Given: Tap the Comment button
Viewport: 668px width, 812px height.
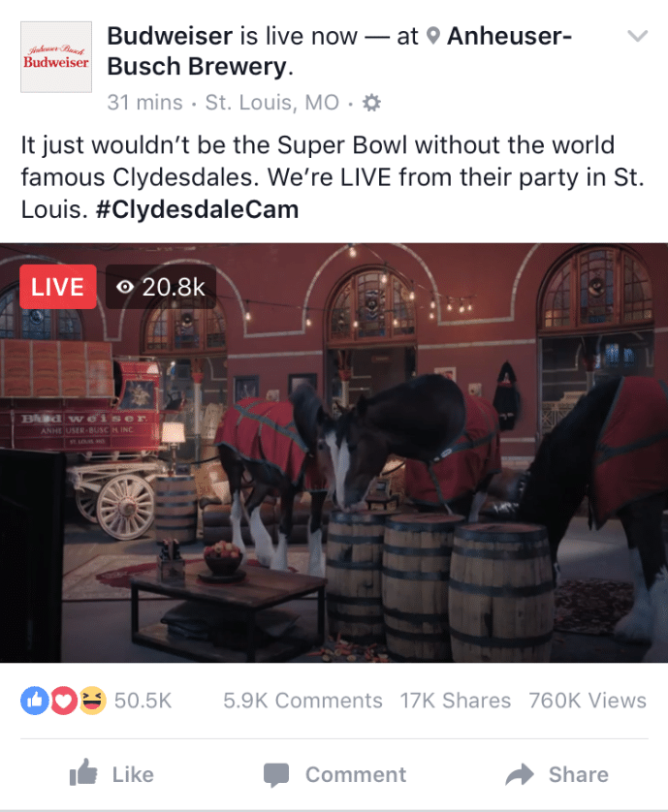Looking at the screenshot, I should point(334,775).
